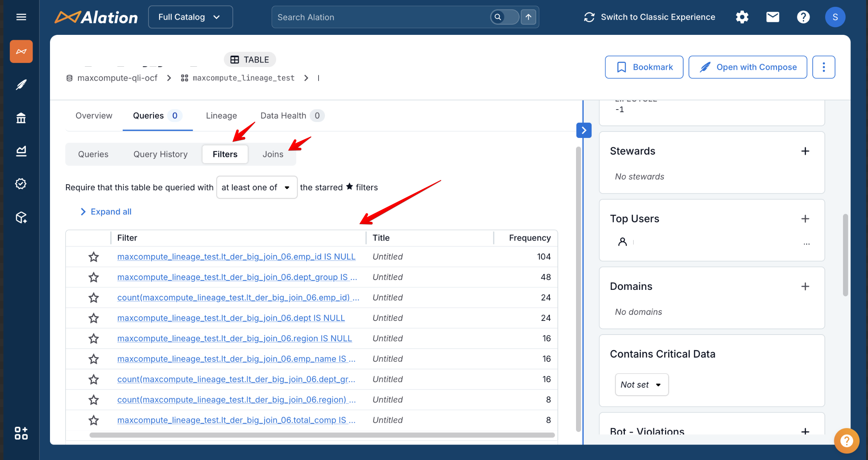This screenshot has height=460, width=868.
Task: Open the governance building icon in sidebar
Action: tap(21, 118)
